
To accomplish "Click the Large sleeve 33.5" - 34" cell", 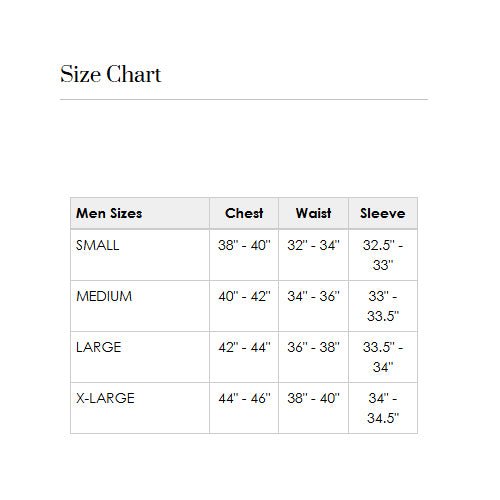I will [383, 357].
